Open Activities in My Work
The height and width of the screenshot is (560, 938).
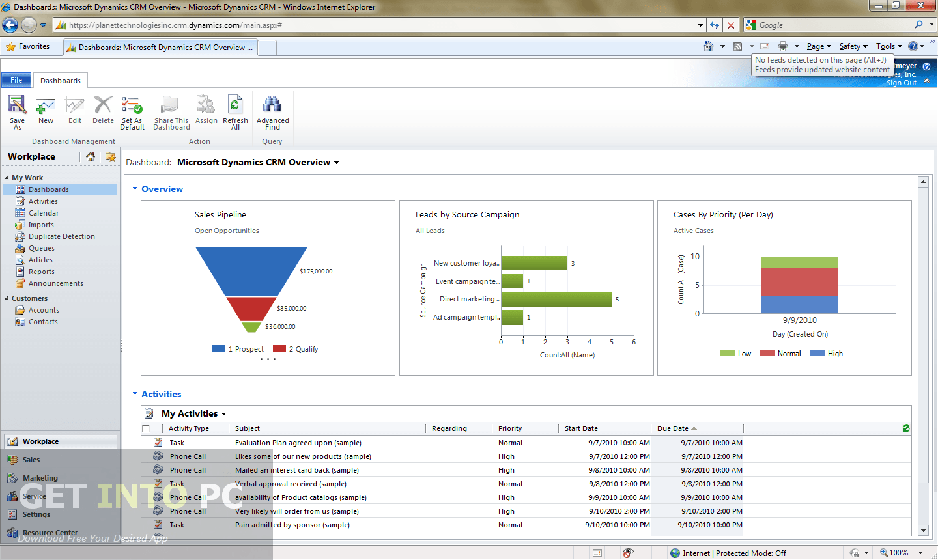coord(43,201)
